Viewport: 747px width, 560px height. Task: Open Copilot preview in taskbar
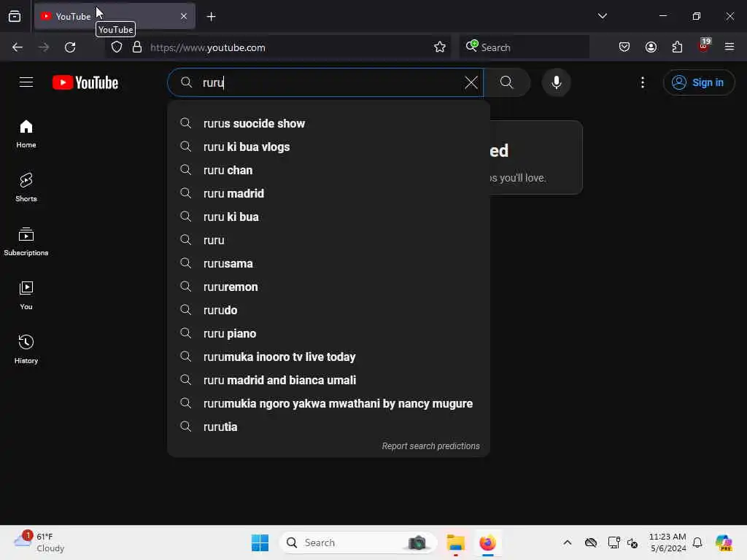point(724,542)
